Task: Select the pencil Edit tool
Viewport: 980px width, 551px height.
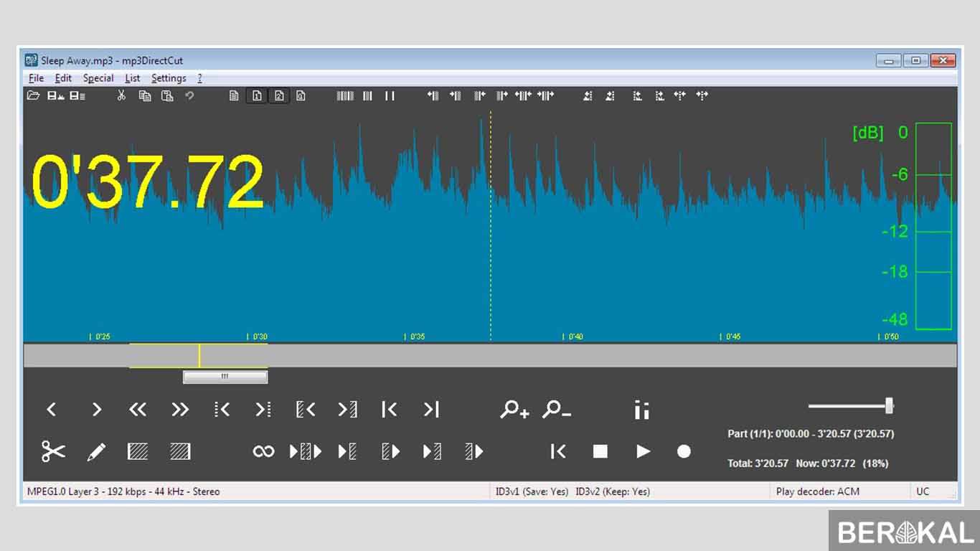Action: point(96,451)
